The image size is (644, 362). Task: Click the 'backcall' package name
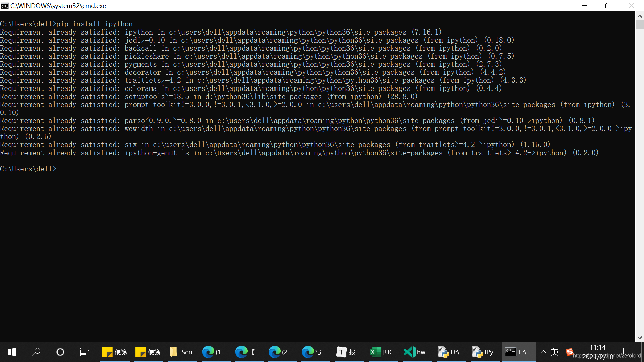click(141, 48)
